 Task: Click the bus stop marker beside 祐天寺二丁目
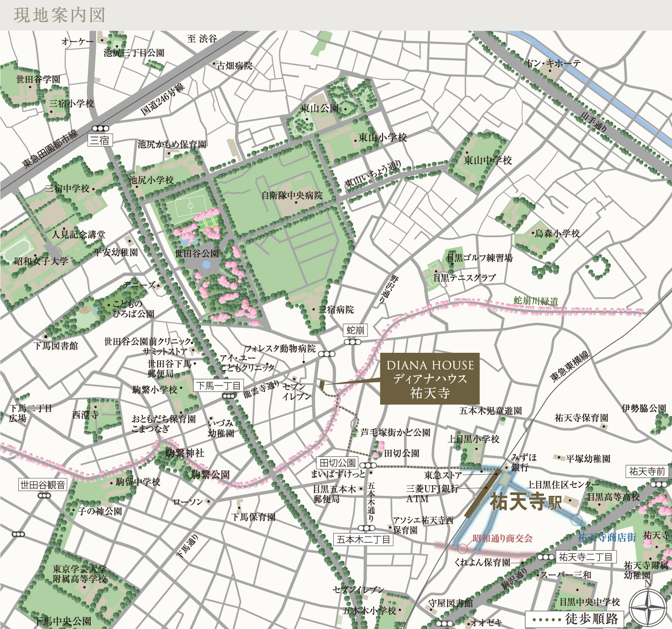(x=545, y=557)
